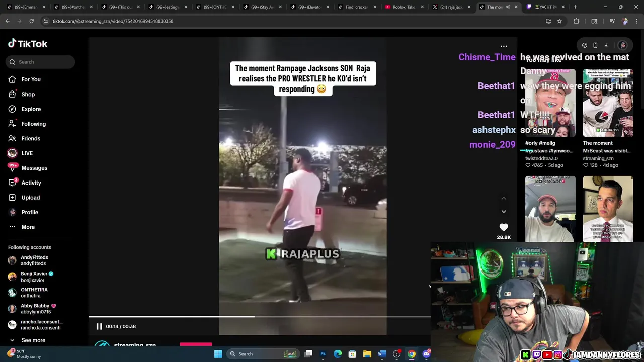This screenshot has height=362, width=644.
Task: Open MrBeast moment recommended video thumbnail
Action: pos(608,103)
